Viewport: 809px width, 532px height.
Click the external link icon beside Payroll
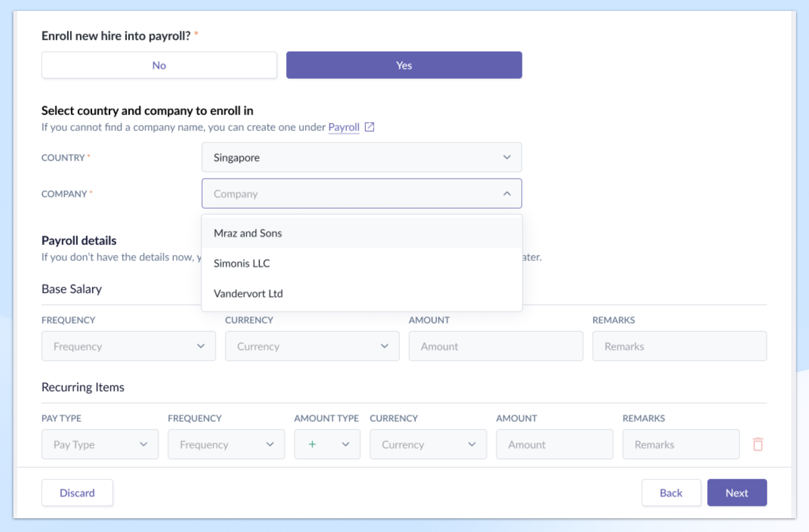pyautogui.click(x=369, y=127)
